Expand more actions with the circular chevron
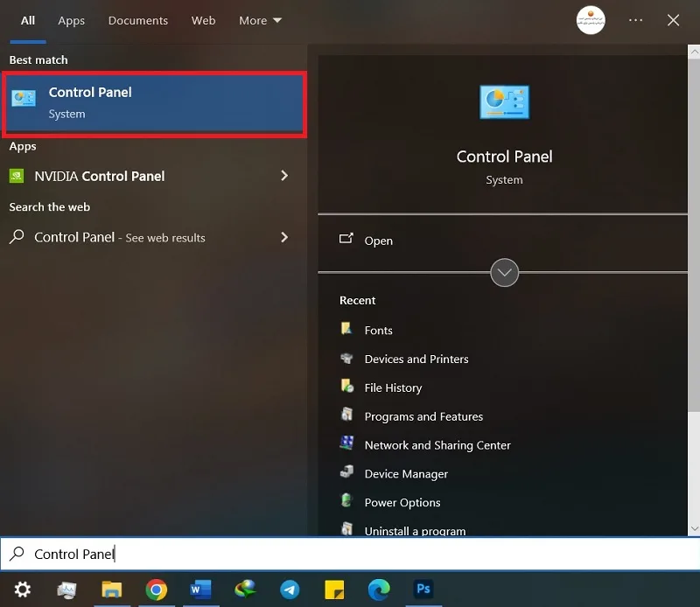Viewport: 700px width, 607px height. coord(504,272)
